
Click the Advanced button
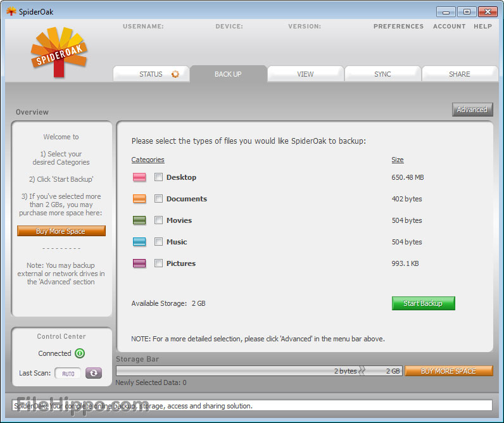click(472, 110)
